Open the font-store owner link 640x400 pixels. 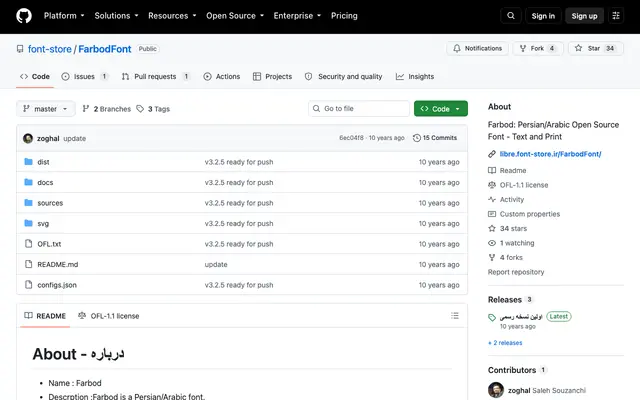coord(49,49)
